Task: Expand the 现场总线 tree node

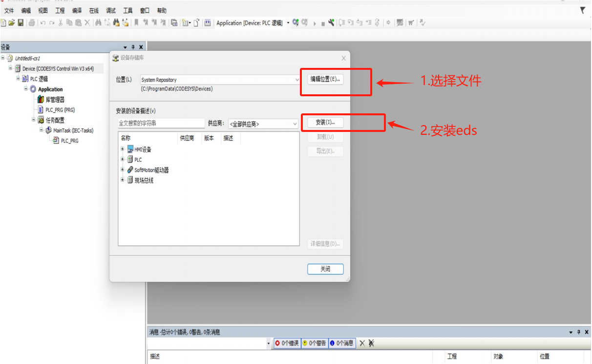Action: point(123,180)
